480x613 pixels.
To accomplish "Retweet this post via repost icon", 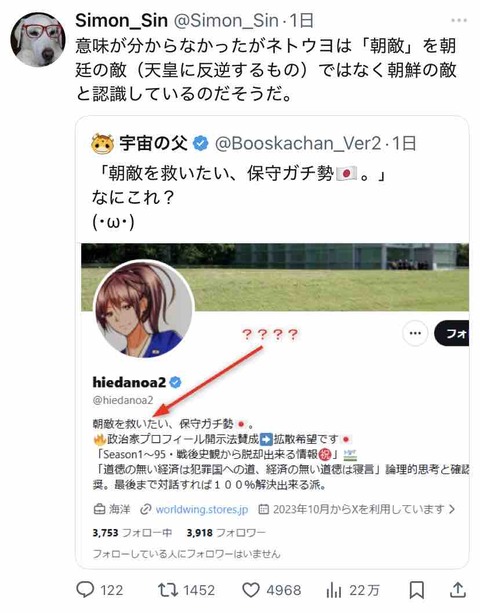I will point(168,590).
